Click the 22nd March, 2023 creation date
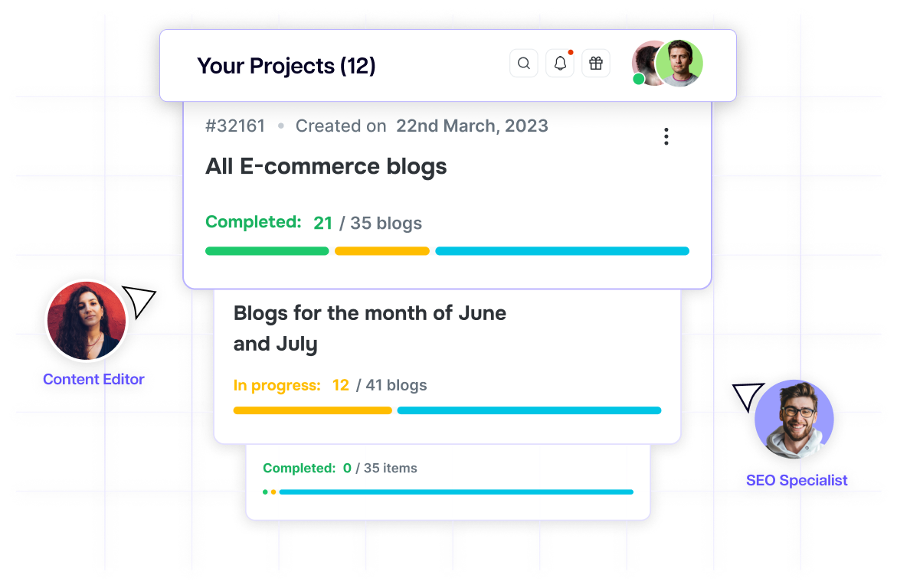This screenshot has height=588, width=897. pos(472,126)
